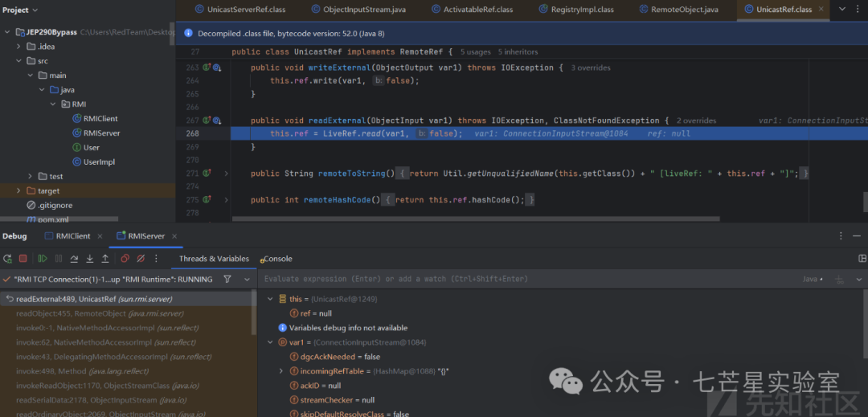868x417 pixels.
Task: Click Evaluate expression input field
Action: point(529,280)
